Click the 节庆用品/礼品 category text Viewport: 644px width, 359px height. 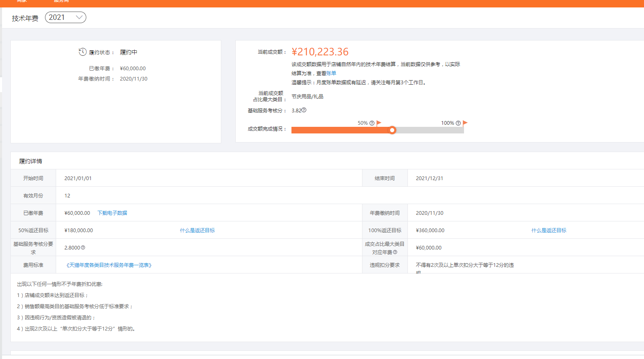(x=308, y=97)
